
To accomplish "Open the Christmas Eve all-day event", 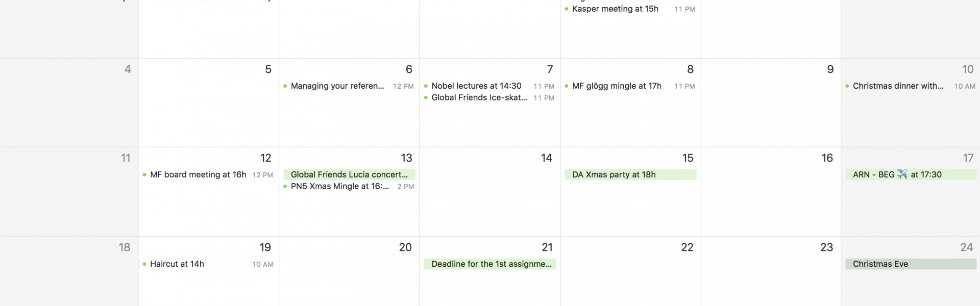I will click(x=911, y=264).
